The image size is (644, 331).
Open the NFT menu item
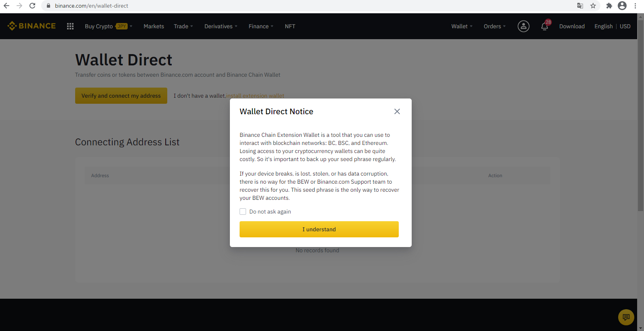[290, 26]
